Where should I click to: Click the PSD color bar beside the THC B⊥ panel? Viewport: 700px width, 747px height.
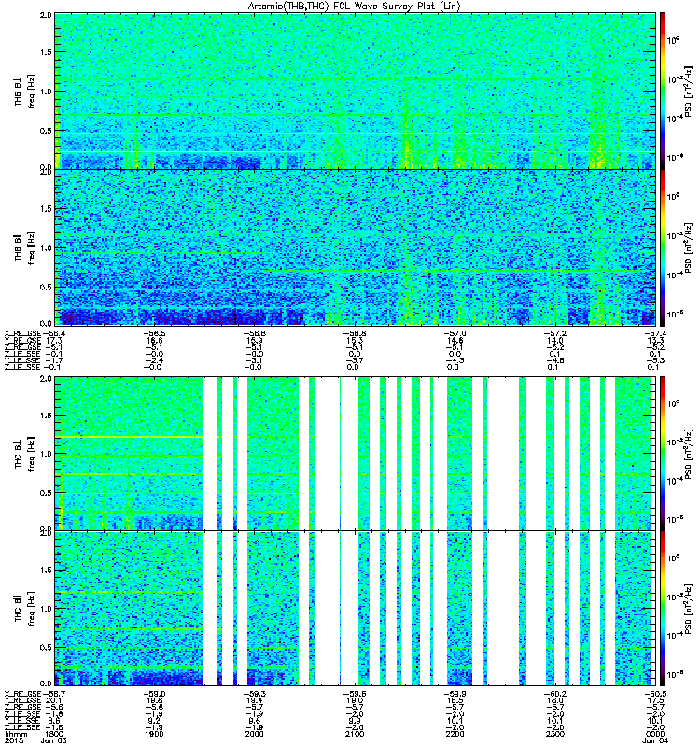(x=663, y=454)
